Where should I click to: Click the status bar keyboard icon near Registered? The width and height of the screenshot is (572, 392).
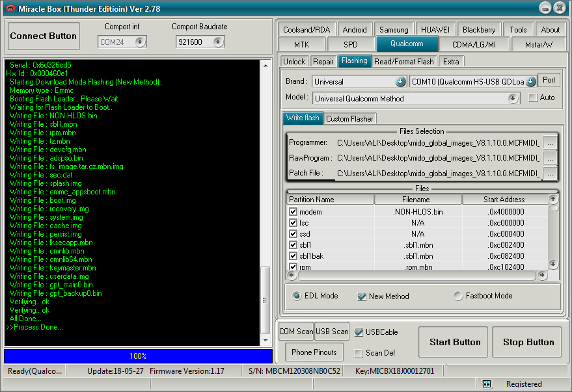(x=486, y=384)
